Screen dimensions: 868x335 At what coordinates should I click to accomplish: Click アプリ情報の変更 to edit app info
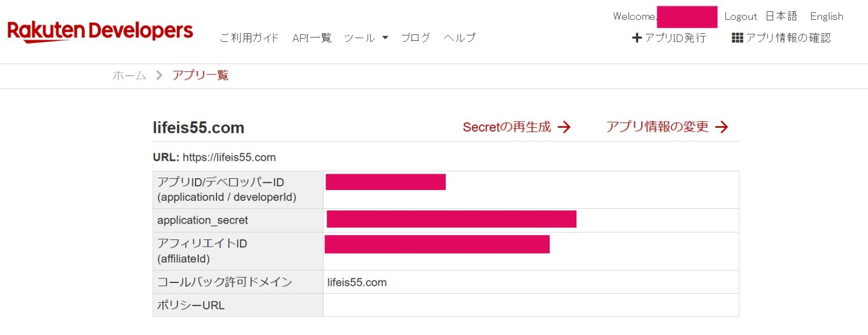point(657,127)
